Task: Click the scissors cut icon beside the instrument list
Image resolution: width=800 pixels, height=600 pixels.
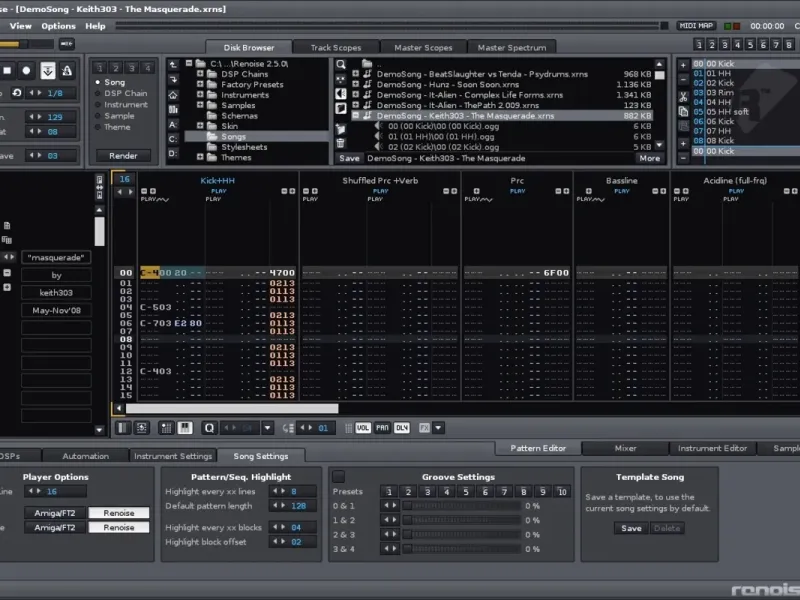Action: click(683, 96)
